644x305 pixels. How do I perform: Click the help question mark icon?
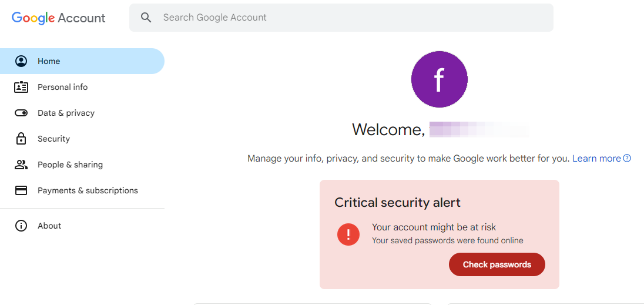627,158
